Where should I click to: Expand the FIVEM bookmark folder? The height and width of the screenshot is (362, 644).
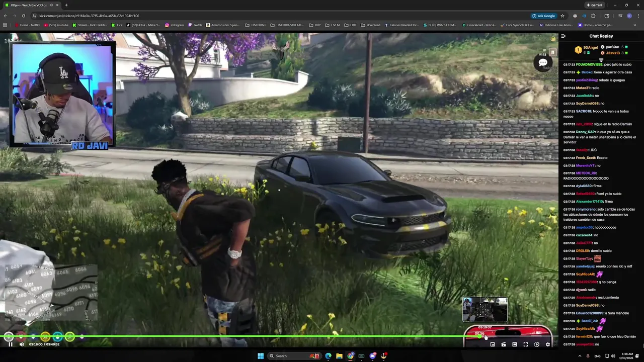(333, 25)
